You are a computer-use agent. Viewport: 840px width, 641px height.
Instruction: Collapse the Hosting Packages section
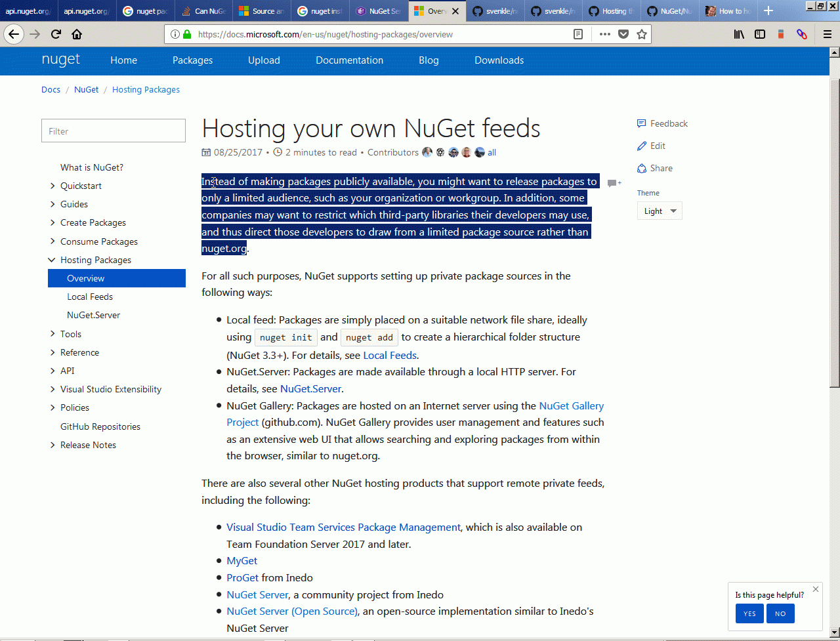click(52, 260)
